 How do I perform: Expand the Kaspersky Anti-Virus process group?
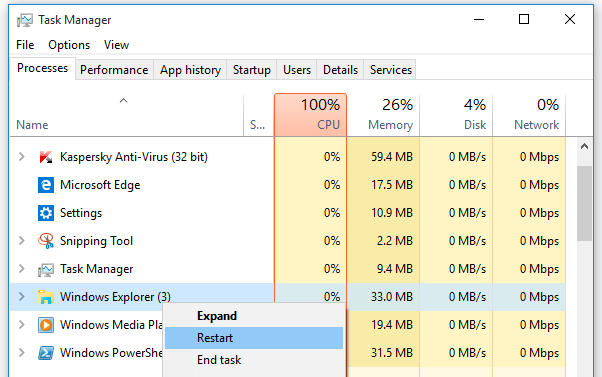pyautogui.click(x=22, y=157)
